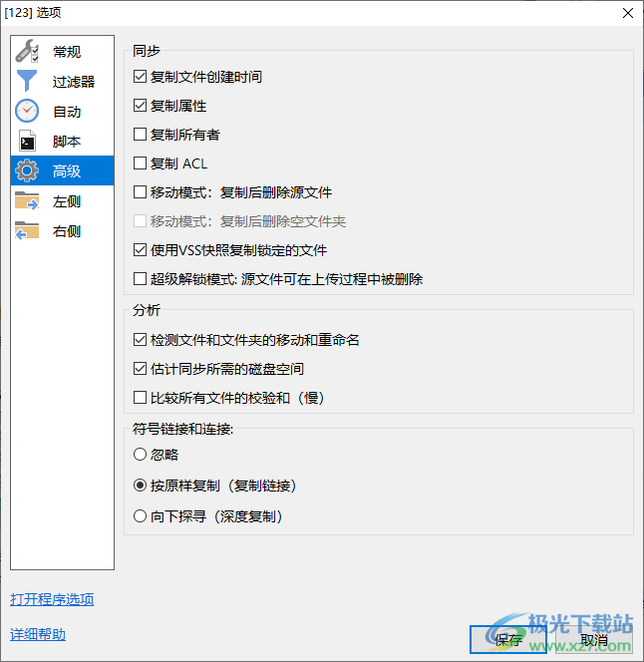Select 按原样复制（复制链接）
Viewport: 644px width, 662px height.
pyautogui.click(x=140, y=486)
